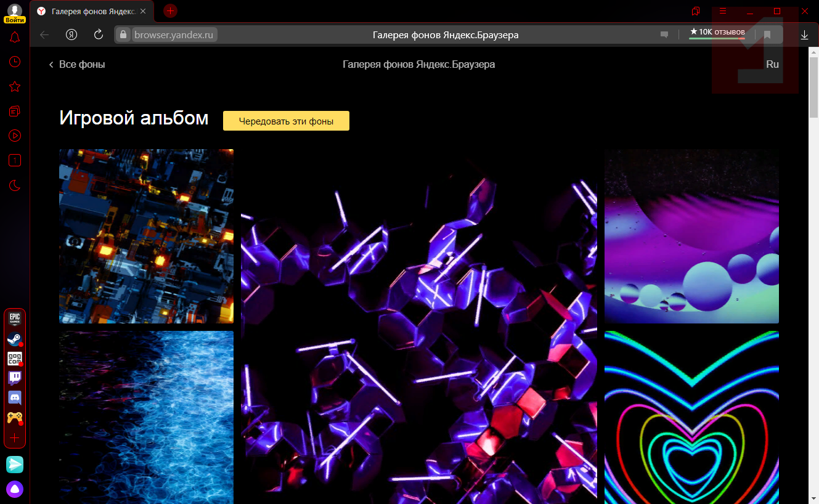Launch Epic Games from the sidebar
Image resolution: width=819 pixels, height=504 pixels.
point(14,319)
